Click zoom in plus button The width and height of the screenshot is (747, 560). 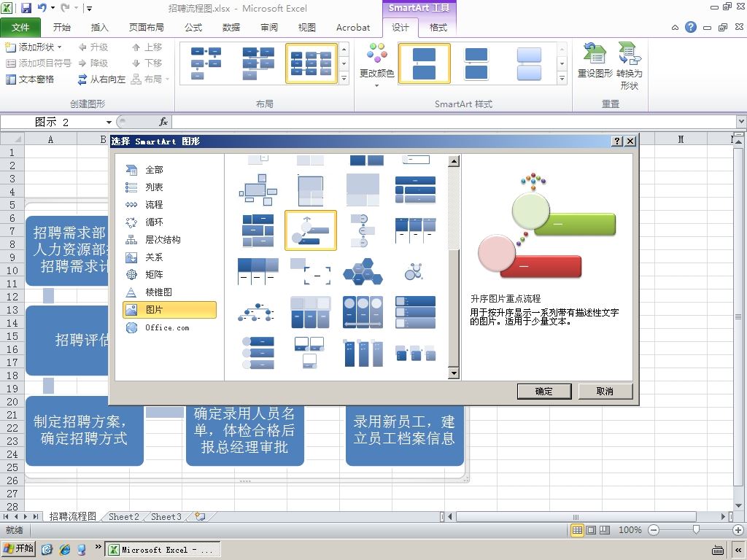coord(738,530)
